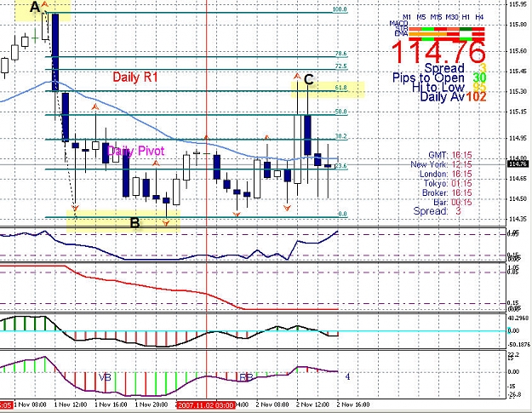Click the large red 114.76 price display
The height and width of the screenshot is (413, 532).
tap(438, 52)
